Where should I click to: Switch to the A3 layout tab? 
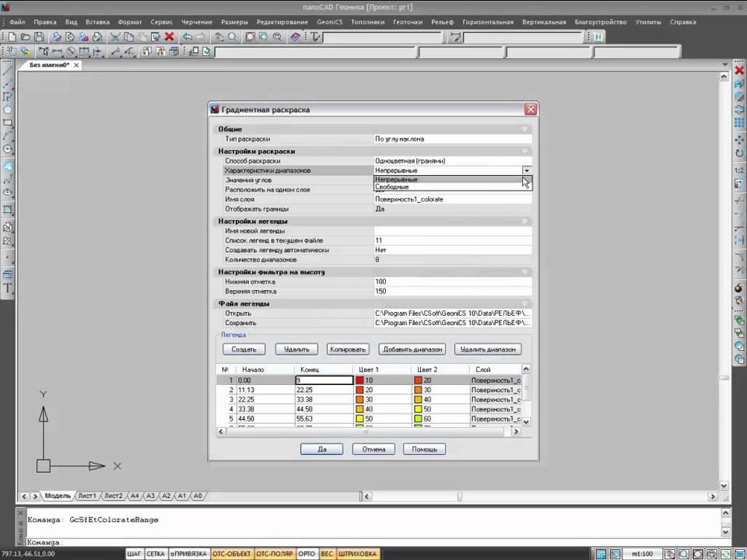click(x=150, y=495)
